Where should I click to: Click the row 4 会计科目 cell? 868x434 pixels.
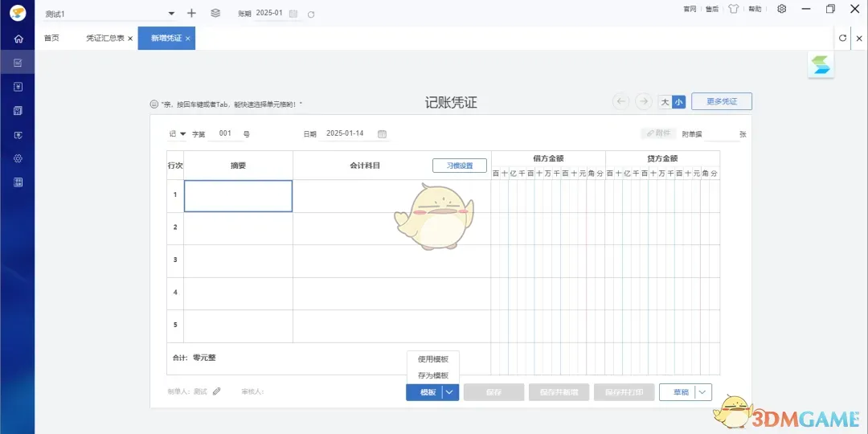(392, 293)
